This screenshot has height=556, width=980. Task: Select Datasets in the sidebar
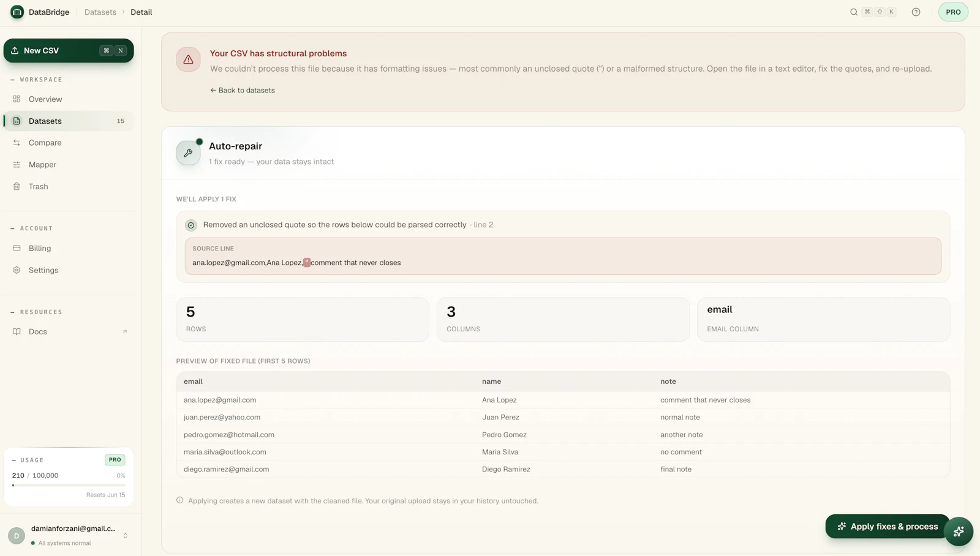point(69,121)
